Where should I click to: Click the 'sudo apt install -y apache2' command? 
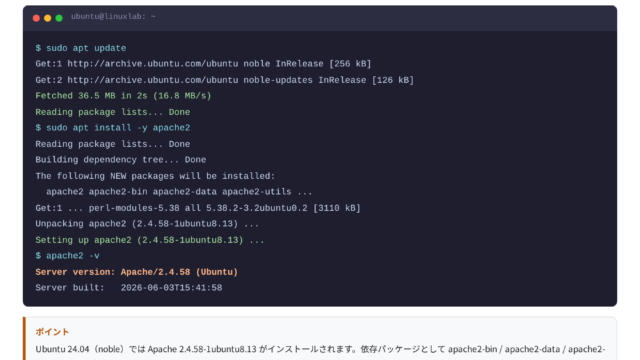point(113,128)
